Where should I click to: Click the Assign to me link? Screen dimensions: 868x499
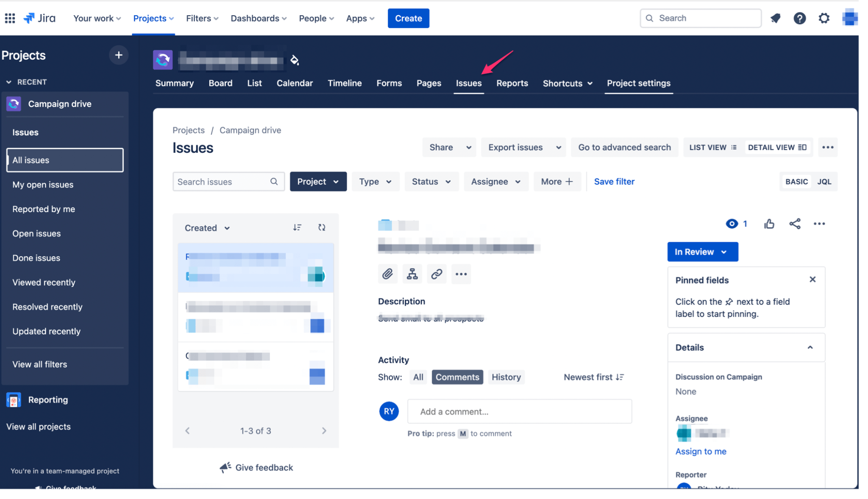click(x=701, y=451)
